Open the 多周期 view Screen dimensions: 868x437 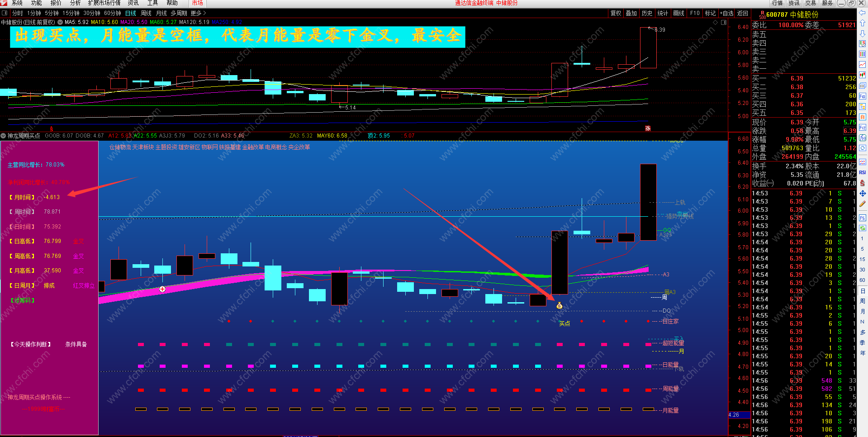(x=179, y=13)
